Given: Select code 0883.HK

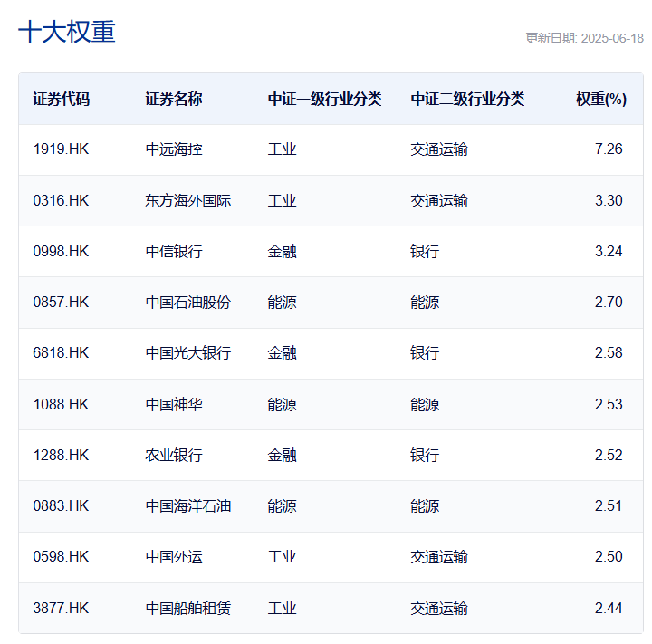Looking at the screenshot, I should (x=62, y=506).
